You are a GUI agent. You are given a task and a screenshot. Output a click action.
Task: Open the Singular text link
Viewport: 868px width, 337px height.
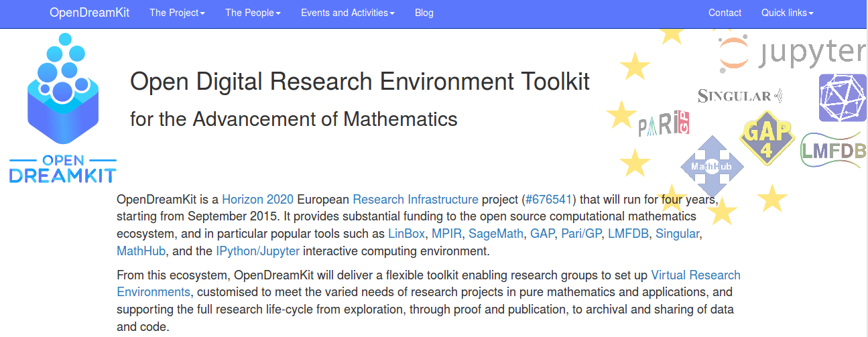[x=677, y=234]
